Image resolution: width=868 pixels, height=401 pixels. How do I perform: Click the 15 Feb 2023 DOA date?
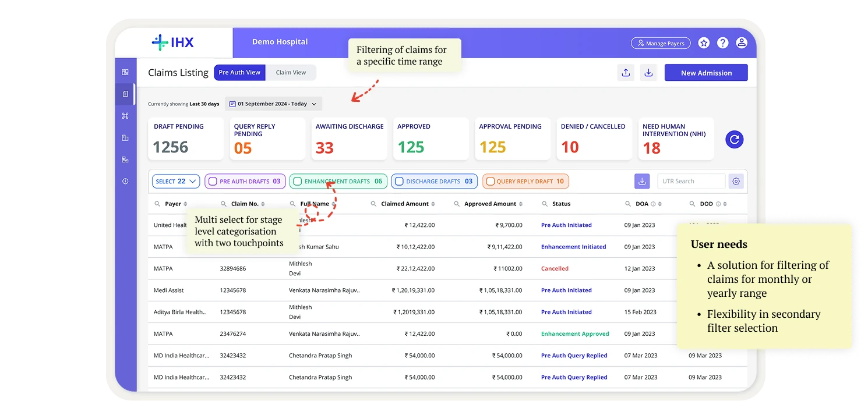pyautogui.click(x=640, y=312)
